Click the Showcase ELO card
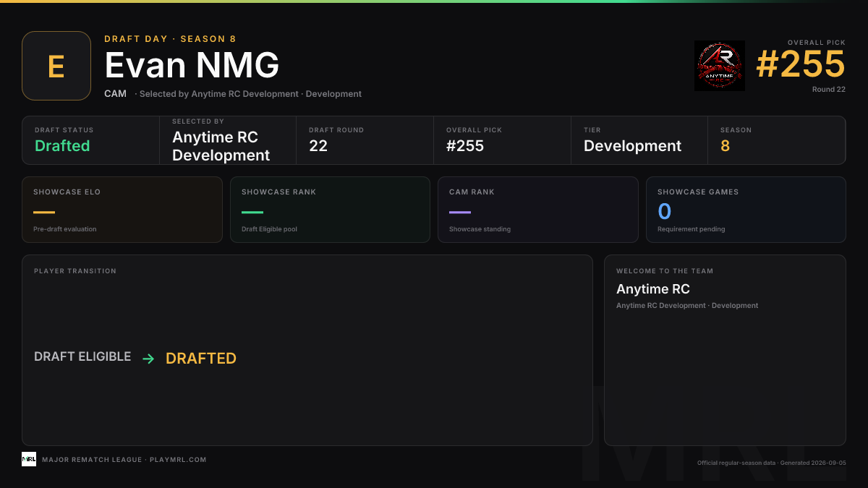The height and width of the screenshot is (488, 868). 122,210
